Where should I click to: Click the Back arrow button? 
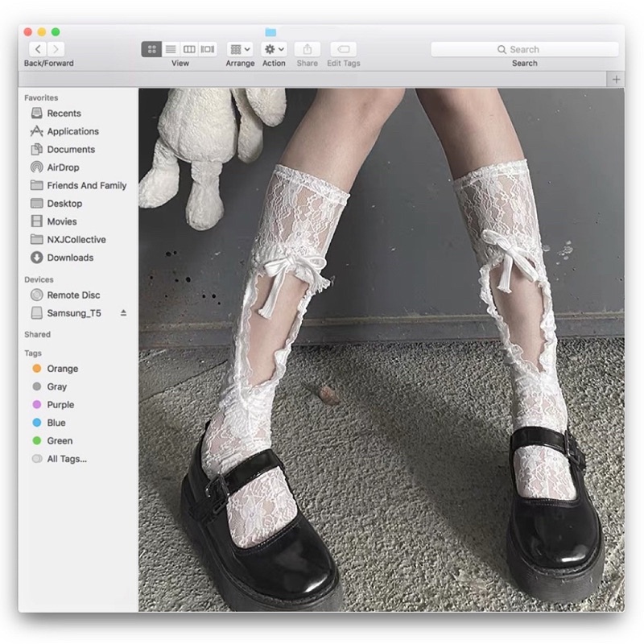pos(37,49)
